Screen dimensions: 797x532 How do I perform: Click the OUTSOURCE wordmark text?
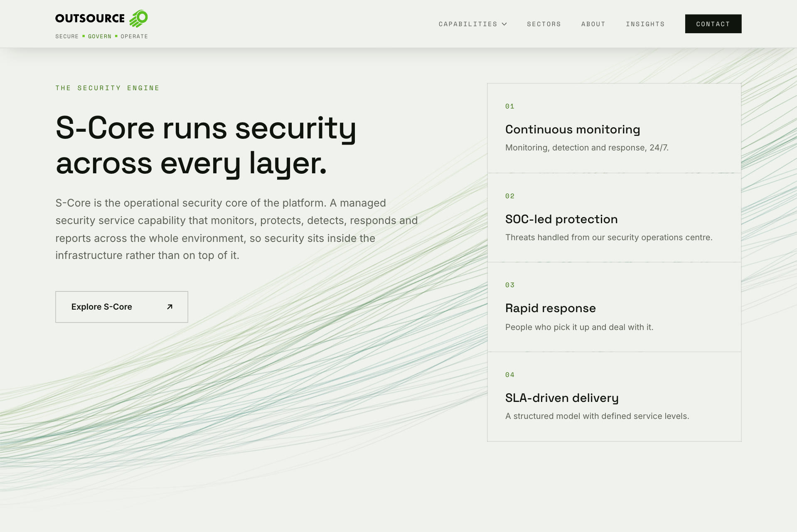pos(90,18)
